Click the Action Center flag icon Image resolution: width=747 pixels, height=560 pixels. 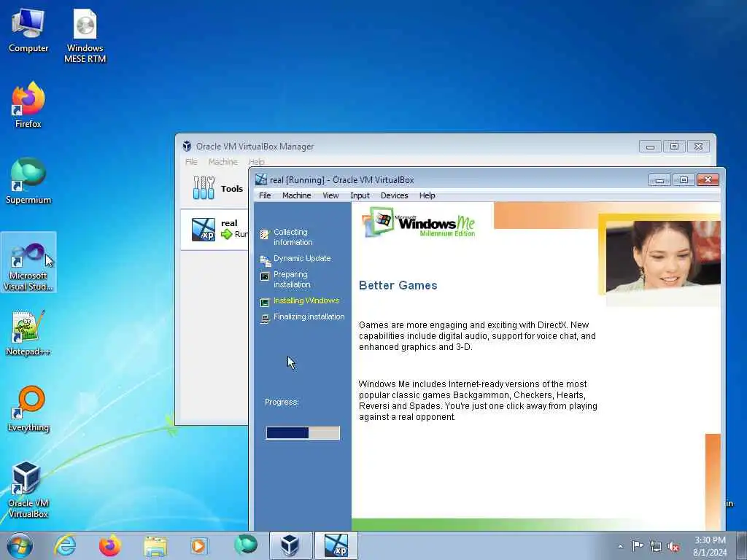point(638,546)
